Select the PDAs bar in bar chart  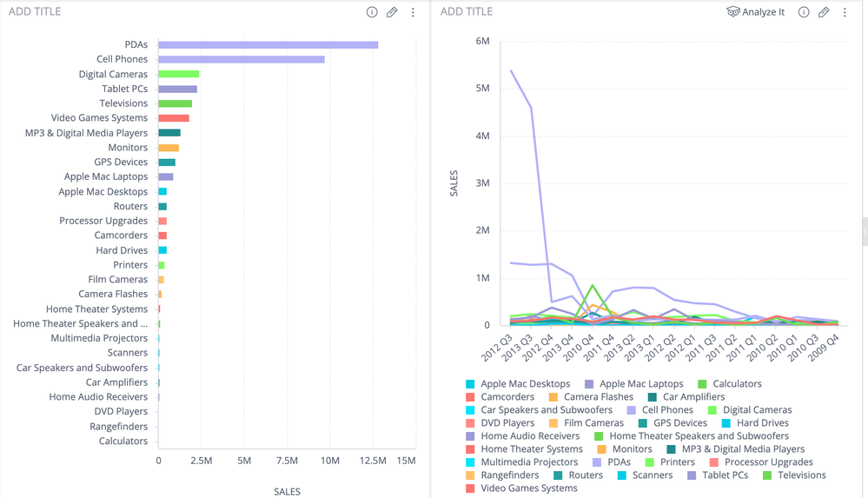pos(268,45)
